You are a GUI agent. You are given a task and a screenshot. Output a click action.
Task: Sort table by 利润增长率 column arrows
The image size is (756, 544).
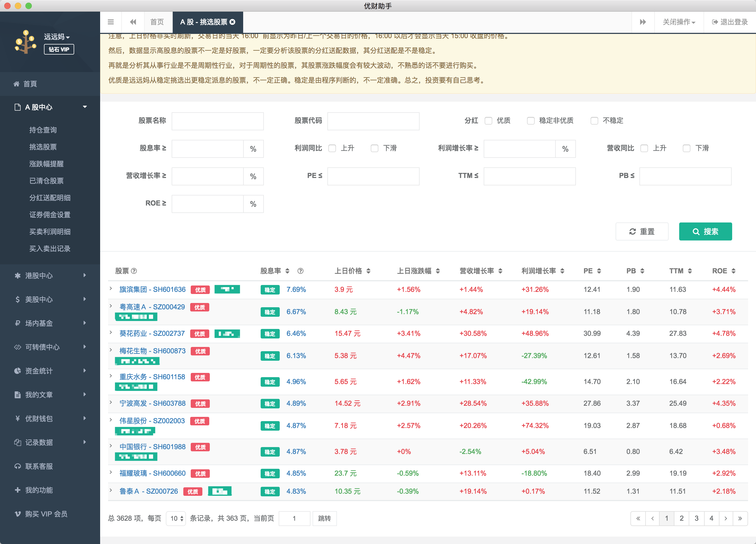[x=562, y=271]
